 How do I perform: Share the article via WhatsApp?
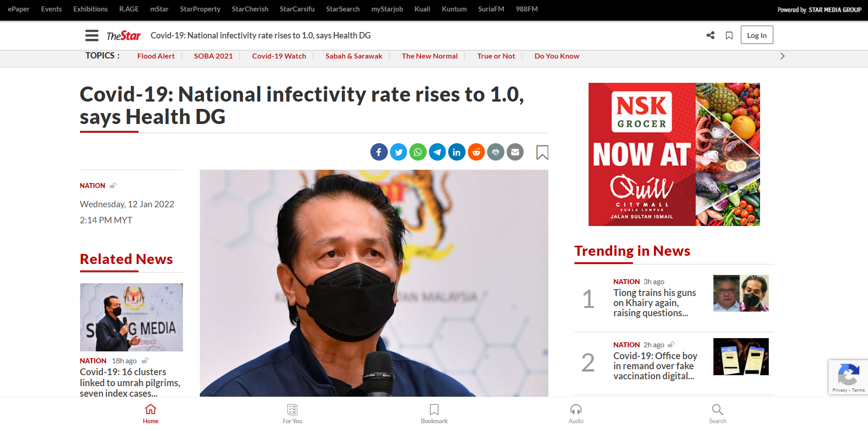(418, 152)
